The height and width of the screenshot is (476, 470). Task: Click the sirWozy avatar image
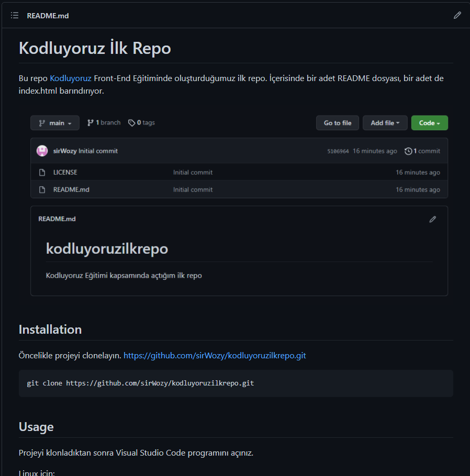(x=42, y=151)
